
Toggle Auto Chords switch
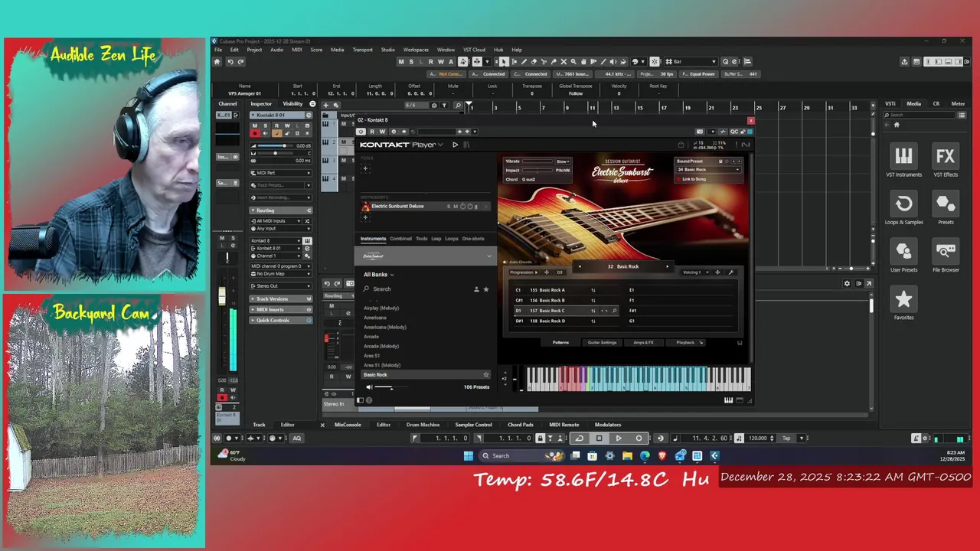point(507,262)
